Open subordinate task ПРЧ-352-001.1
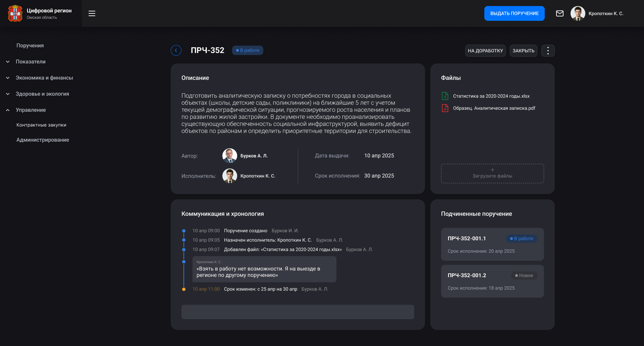 (x=492, y=244)
